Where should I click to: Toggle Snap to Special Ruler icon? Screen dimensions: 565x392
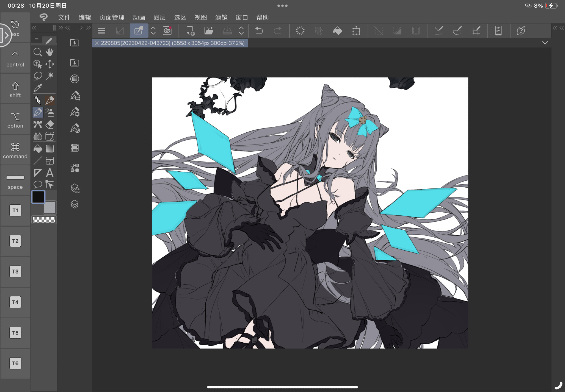(x=457, y=30)
